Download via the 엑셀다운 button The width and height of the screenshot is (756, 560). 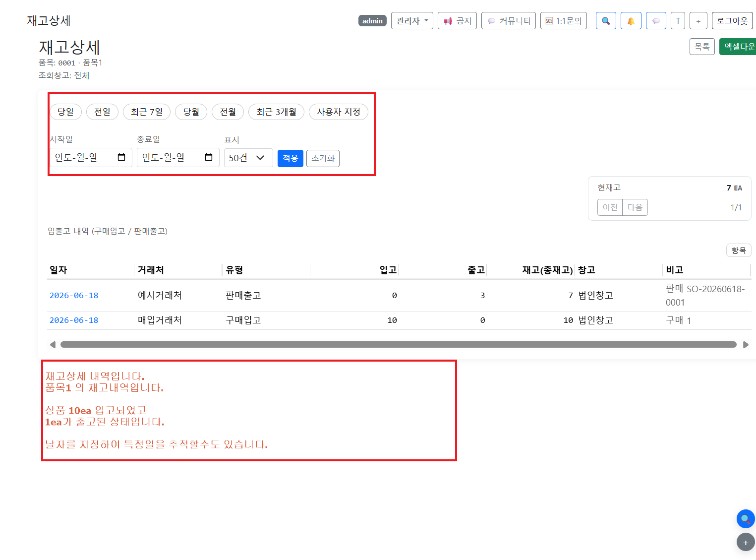coord(739,47)
